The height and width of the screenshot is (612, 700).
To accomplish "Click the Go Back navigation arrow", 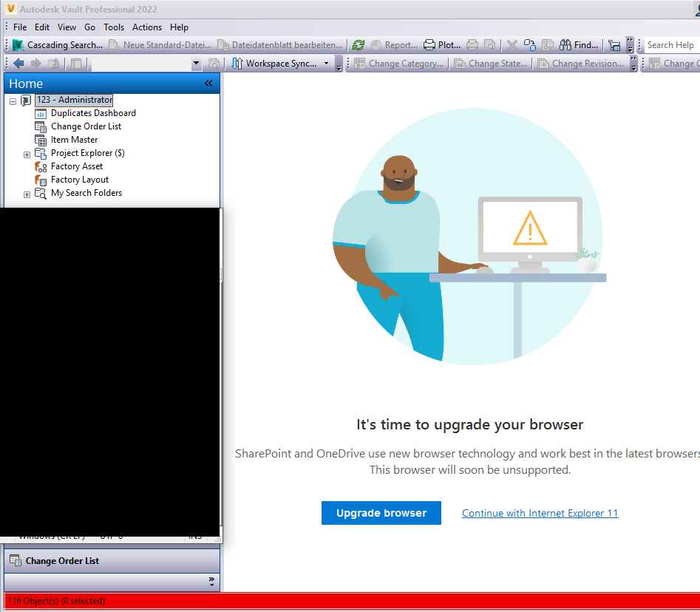I will click(x=18, y=63).
